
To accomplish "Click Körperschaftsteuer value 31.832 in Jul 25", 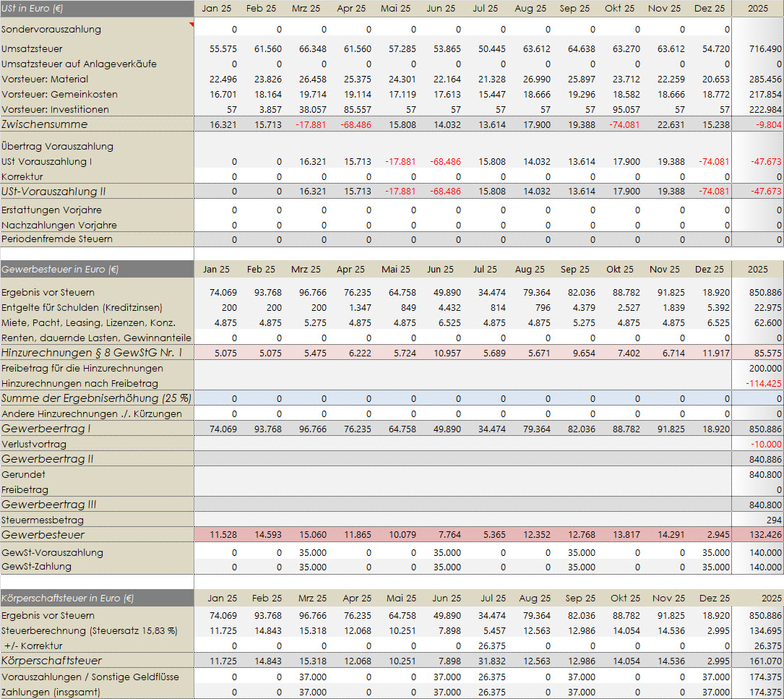I will click(491, 661).
